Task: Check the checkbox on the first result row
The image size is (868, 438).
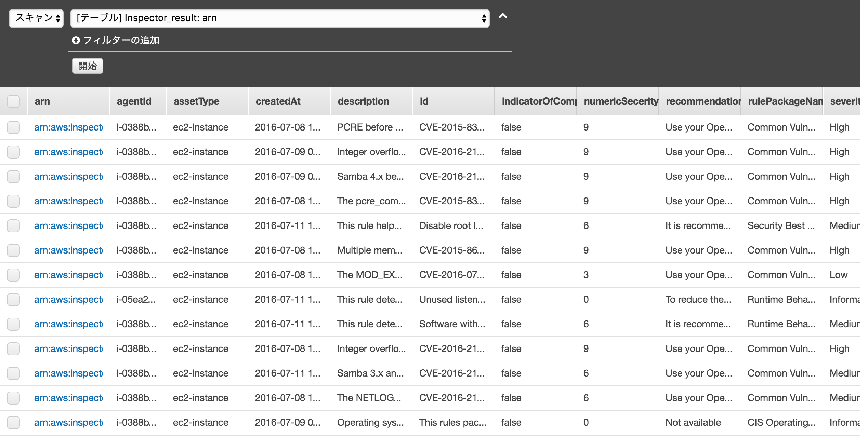Action: coord(13,127)
